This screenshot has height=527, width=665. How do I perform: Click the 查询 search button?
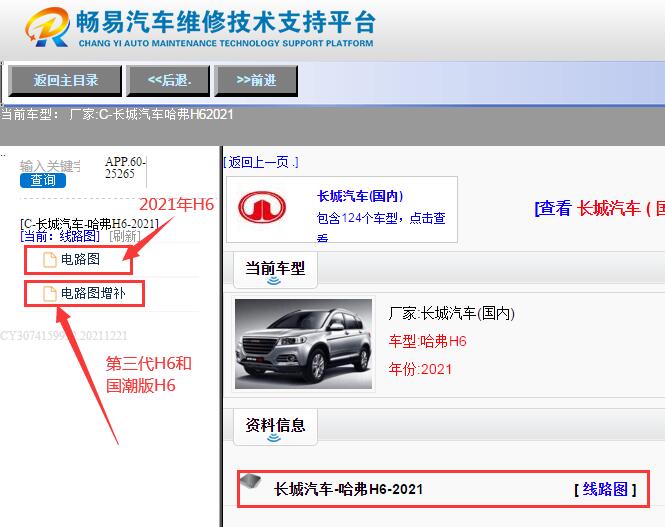pos(43,180)
